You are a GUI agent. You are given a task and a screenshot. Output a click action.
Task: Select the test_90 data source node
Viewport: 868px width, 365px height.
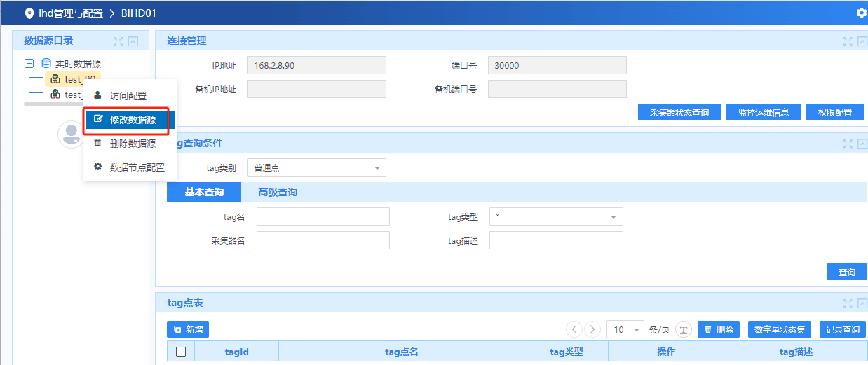pos(73,79)
